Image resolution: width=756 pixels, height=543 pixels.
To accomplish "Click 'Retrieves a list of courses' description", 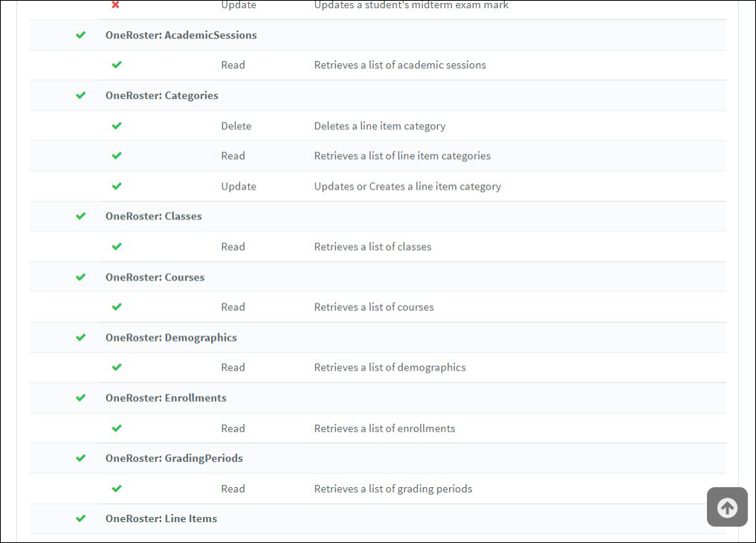I will click(374, 306).
